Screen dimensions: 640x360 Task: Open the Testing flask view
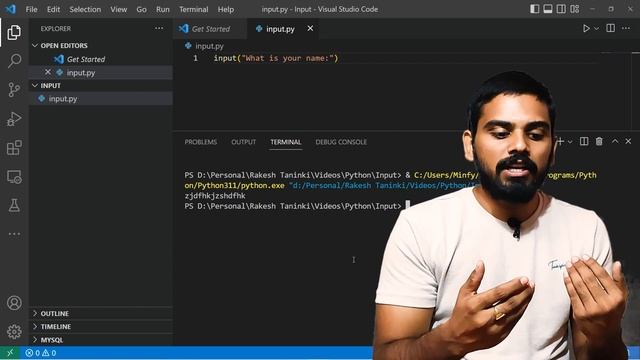(x=14, y=205)
